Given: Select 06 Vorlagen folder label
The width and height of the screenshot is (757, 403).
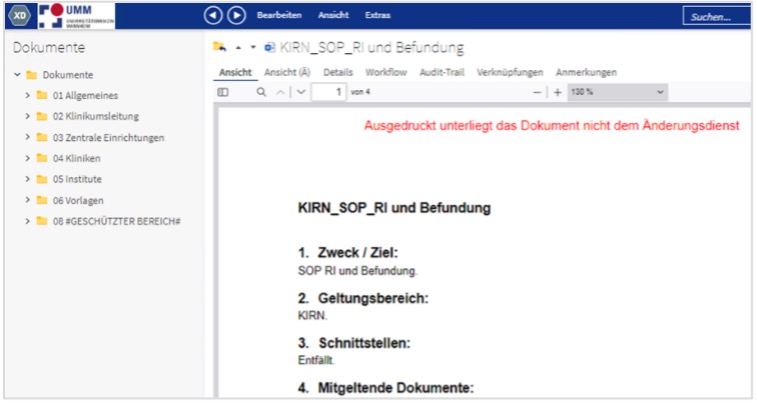Looking at the screenshot, I should click(x=78, y=200).
